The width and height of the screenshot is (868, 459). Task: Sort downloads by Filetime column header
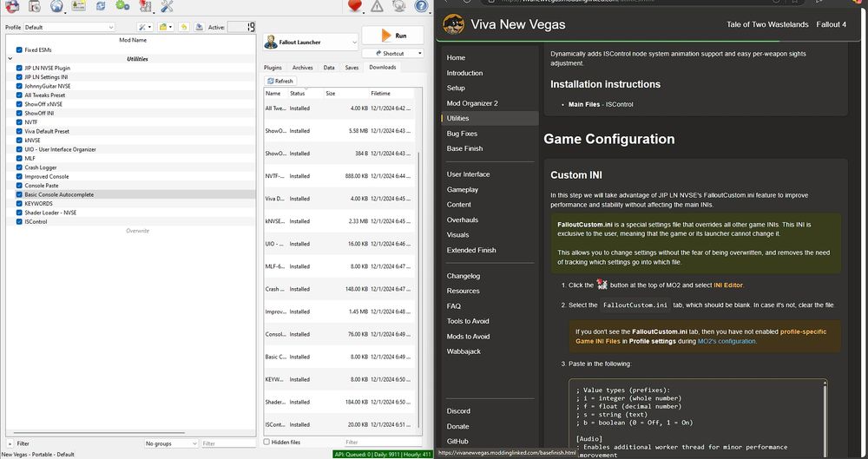pos(394,93)
